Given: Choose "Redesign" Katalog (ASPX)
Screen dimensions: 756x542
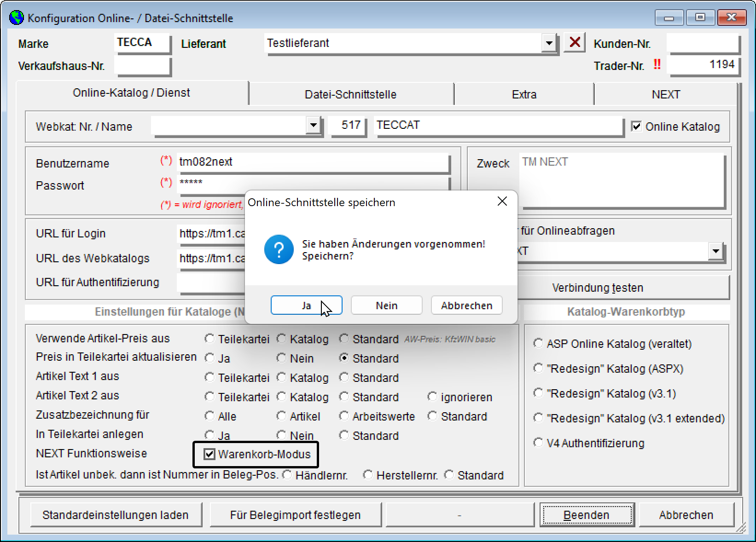Looking at the screenshot, I should point(538,368).
